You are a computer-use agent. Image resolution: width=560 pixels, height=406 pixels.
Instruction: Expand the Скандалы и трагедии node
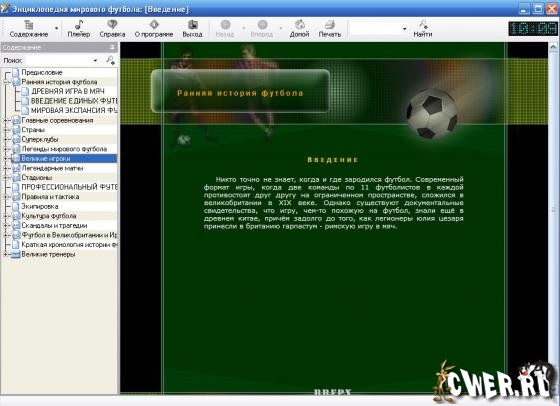click(x=6, y=226)
